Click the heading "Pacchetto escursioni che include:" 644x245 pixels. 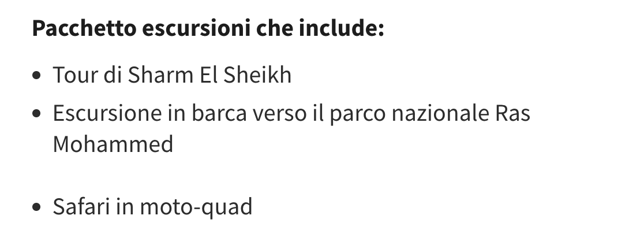208,28
